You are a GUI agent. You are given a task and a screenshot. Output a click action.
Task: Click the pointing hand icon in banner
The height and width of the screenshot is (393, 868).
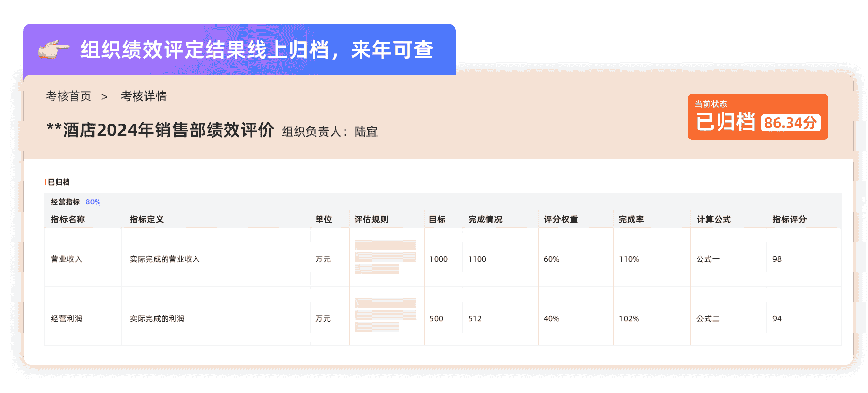click(53, 49)
